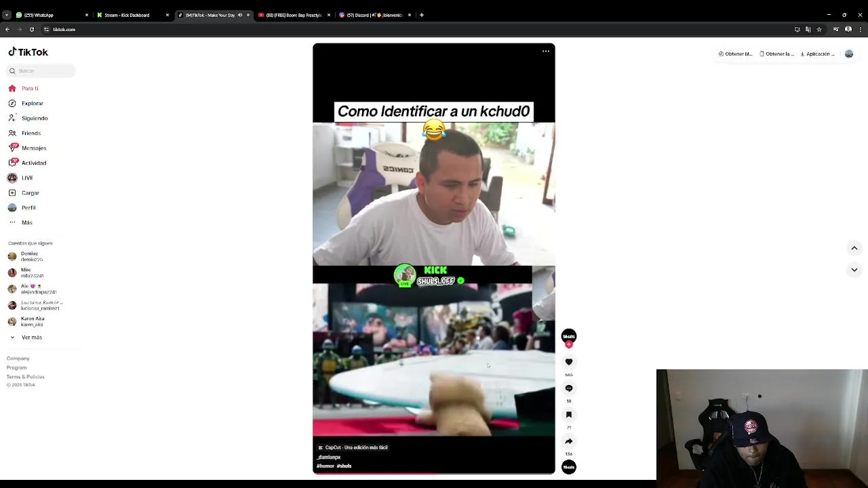Click the #shuls hashtag

[x=344, y=466]
